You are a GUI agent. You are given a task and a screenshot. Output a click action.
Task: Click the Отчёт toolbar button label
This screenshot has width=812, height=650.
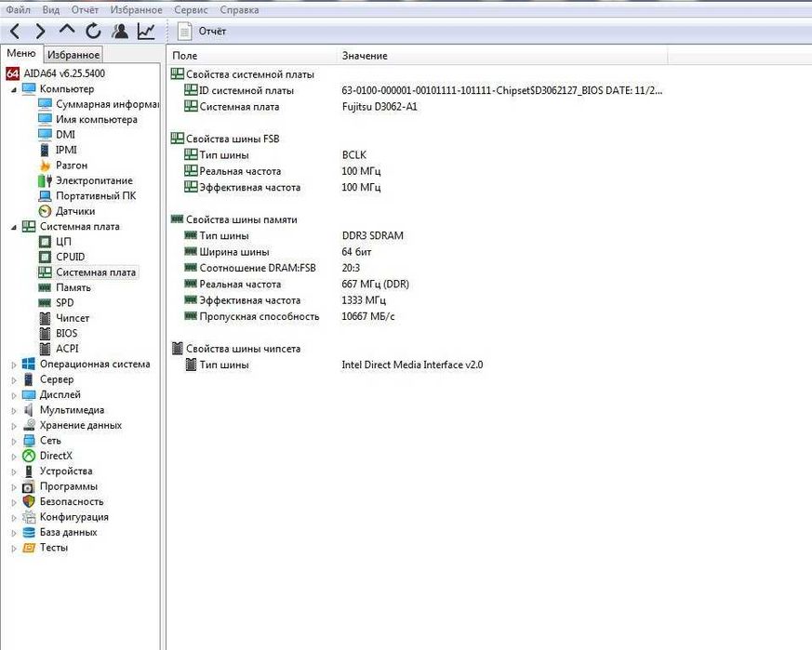(212, 32)
